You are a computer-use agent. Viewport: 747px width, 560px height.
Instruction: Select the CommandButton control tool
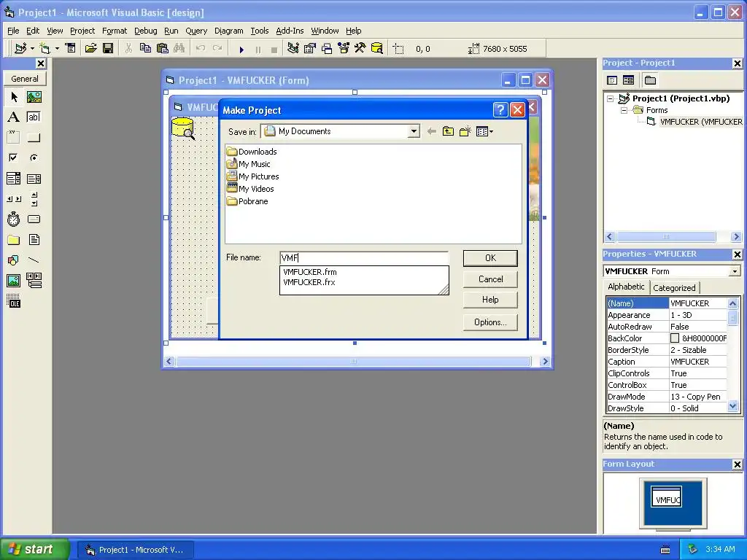point(34,138)
